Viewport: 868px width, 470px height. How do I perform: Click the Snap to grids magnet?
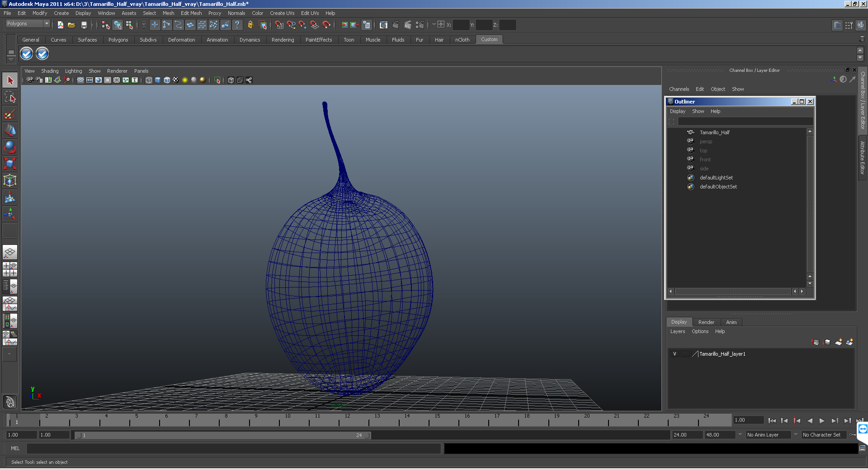(x=279, y=25)
